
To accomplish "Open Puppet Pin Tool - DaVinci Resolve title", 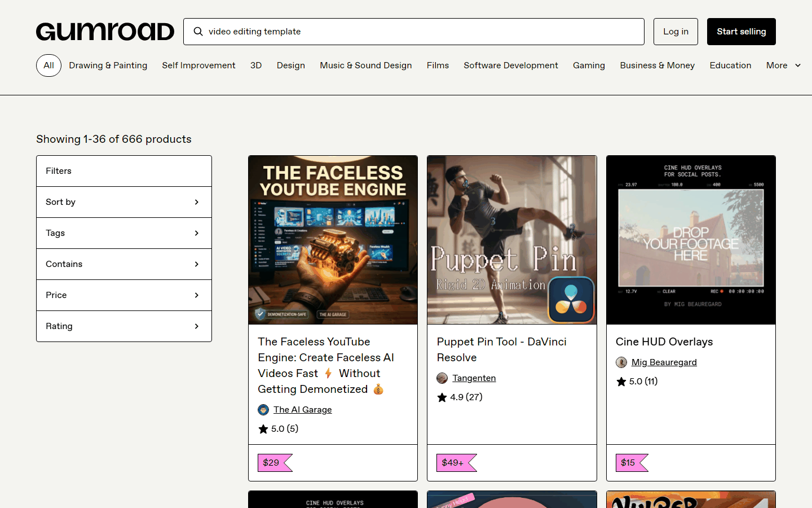I will point(502,350).
